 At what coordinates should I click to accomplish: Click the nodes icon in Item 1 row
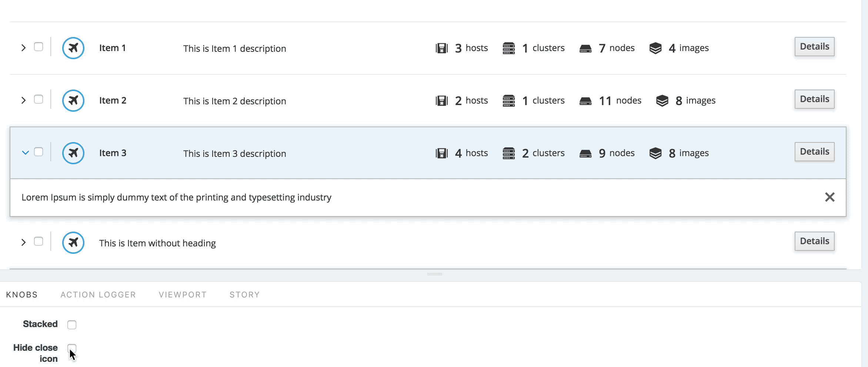[x=585, y=48]
